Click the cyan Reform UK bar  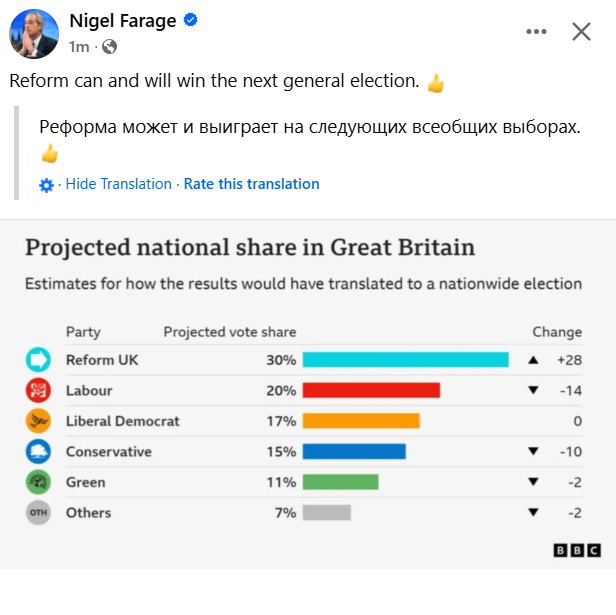(x=405, y=360)
